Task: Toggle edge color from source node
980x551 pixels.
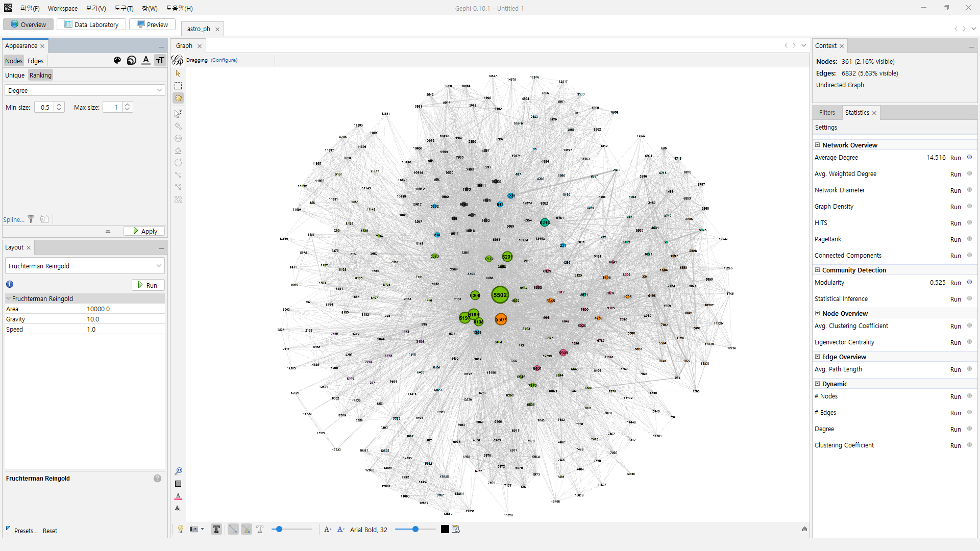Action: click(x=247, y=530)
